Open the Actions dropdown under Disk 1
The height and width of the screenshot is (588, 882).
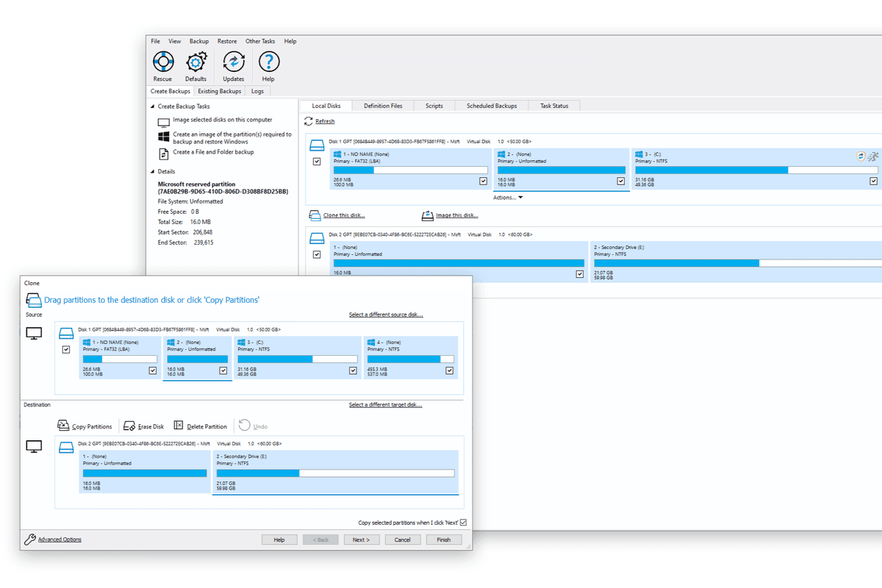click(x=508, y=197)
